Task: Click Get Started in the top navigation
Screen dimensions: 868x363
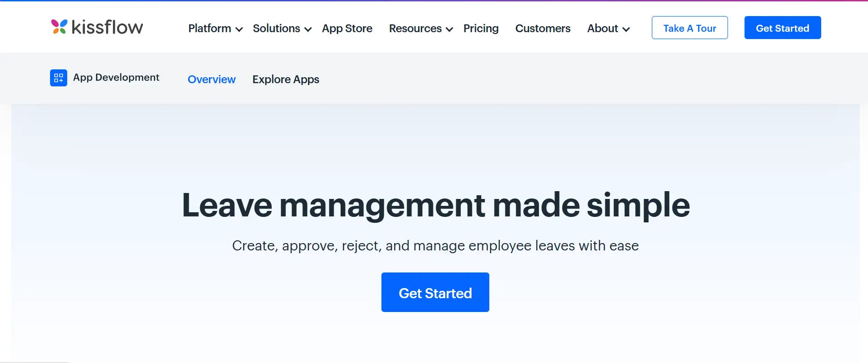Action: [782, 28]
